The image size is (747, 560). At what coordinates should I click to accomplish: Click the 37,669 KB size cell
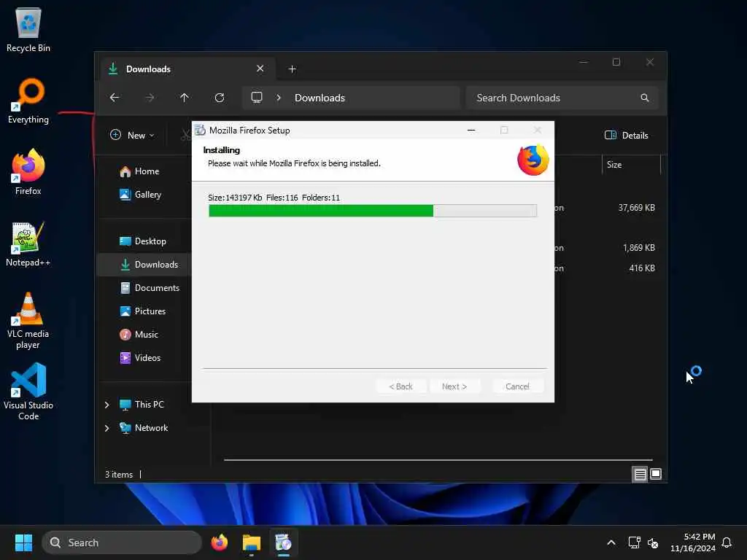pyautogui.click(x=636, y=208)
